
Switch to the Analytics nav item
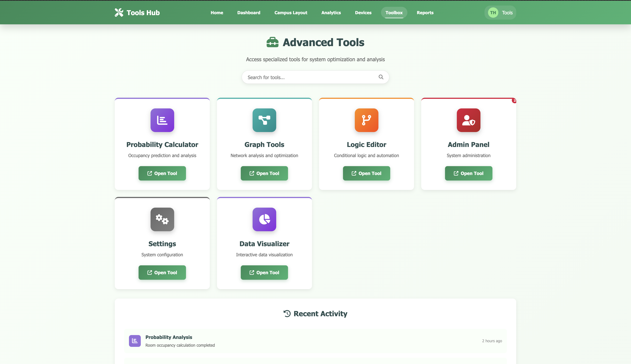point(331,13)
